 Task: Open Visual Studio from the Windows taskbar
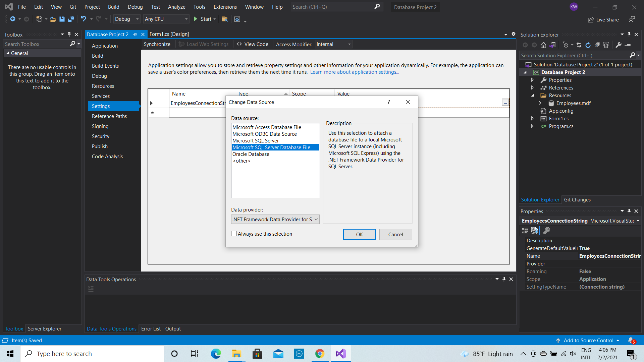click(x=340, y=354)
